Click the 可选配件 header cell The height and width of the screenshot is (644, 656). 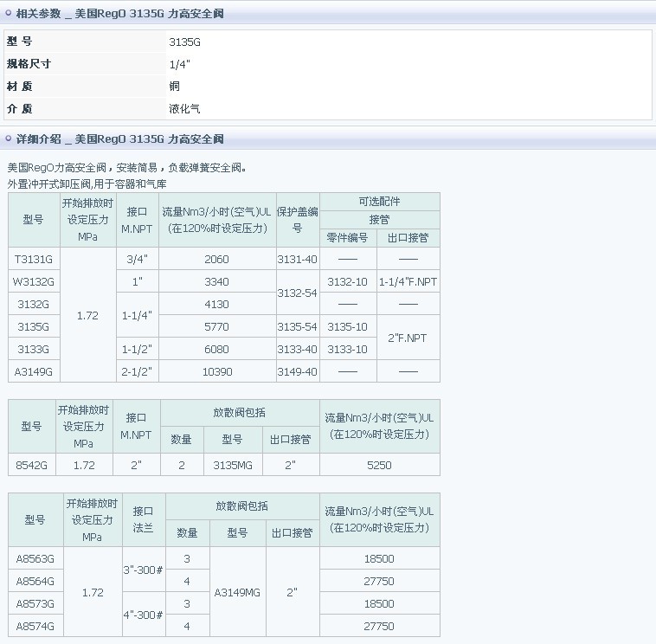pos(379,202)
